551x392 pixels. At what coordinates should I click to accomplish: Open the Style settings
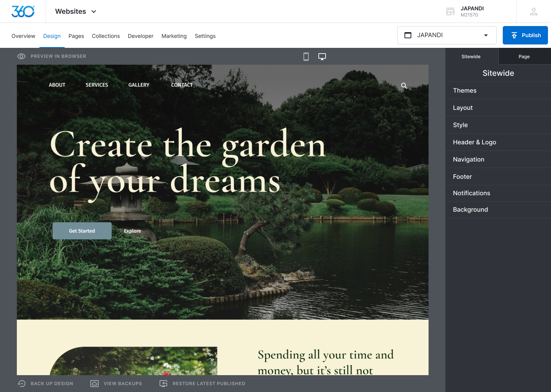(498, 125)
